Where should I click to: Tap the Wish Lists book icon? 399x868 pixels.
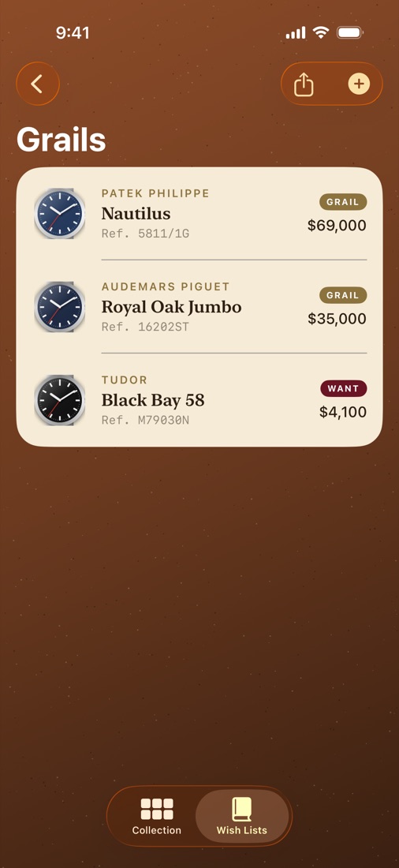242,809
